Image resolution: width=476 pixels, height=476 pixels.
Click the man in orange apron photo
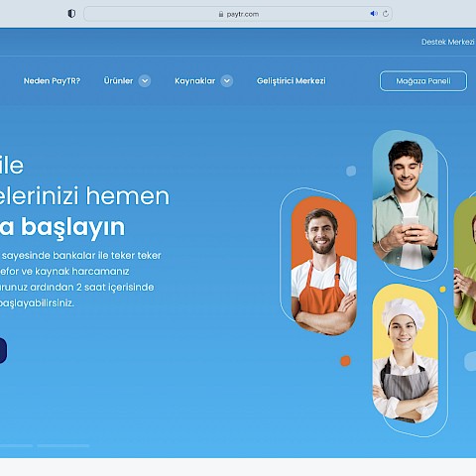[324, 266]
